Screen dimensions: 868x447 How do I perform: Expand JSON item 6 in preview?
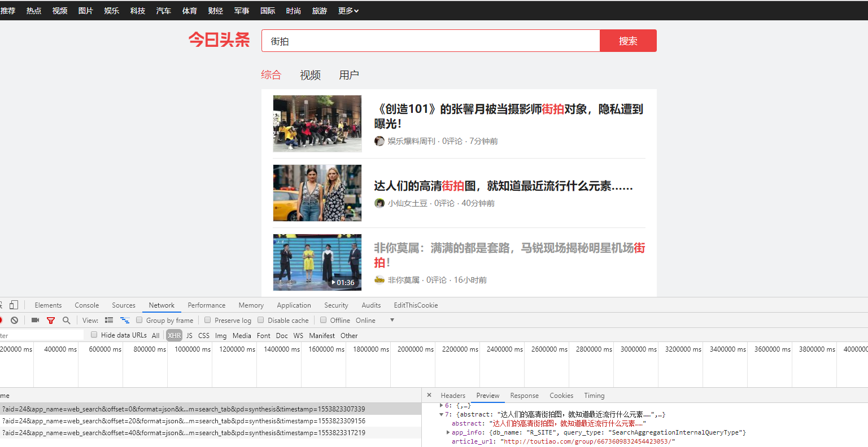coord(442,405)
